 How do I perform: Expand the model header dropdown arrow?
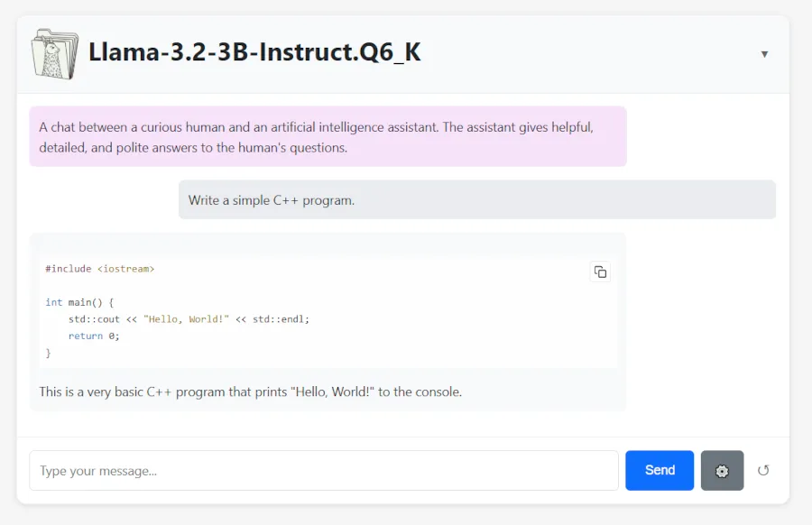pyautogui.click(x=764, y=54)
